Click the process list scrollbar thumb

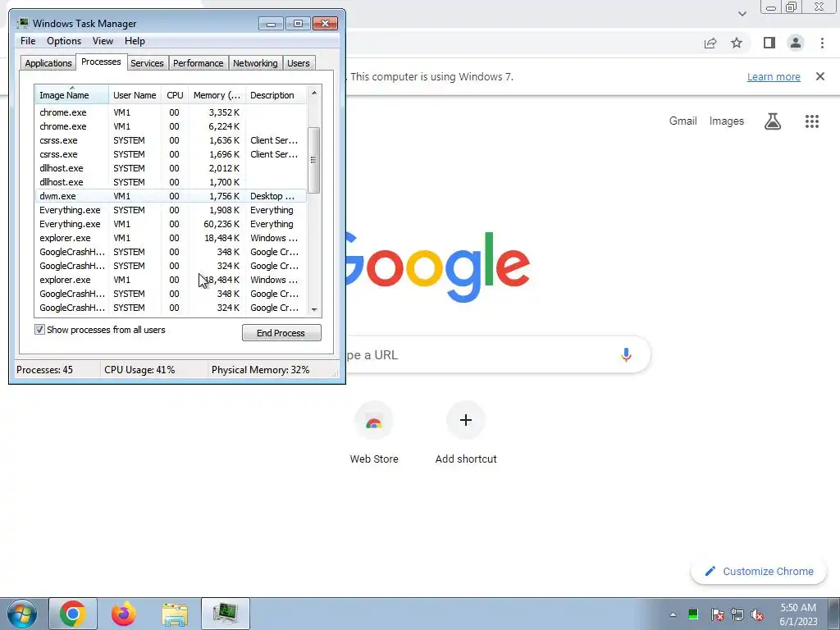click(314, 160)
